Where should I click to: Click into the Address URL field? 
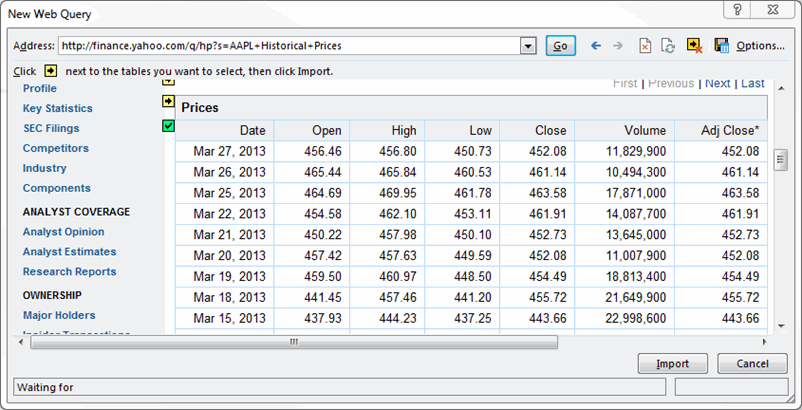click(x=289, y=46)
